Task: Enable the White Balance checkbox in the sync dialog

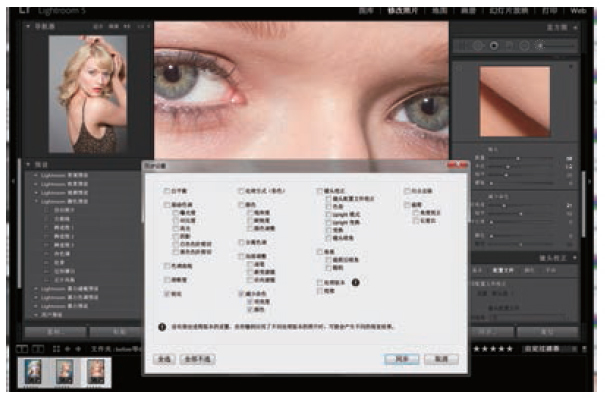Action: tap(167, 191)
